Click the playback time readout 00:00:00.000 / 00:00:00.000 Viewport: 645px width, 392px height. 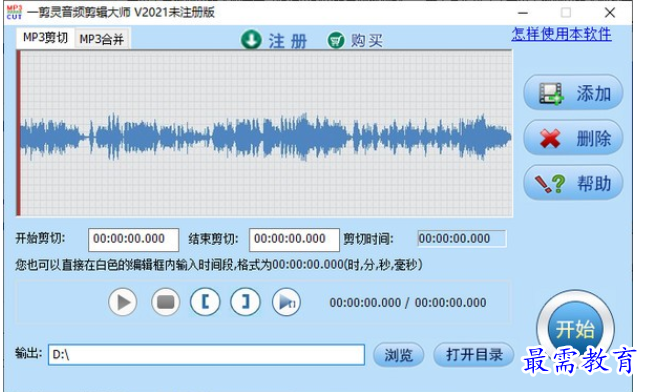point(408,303)
